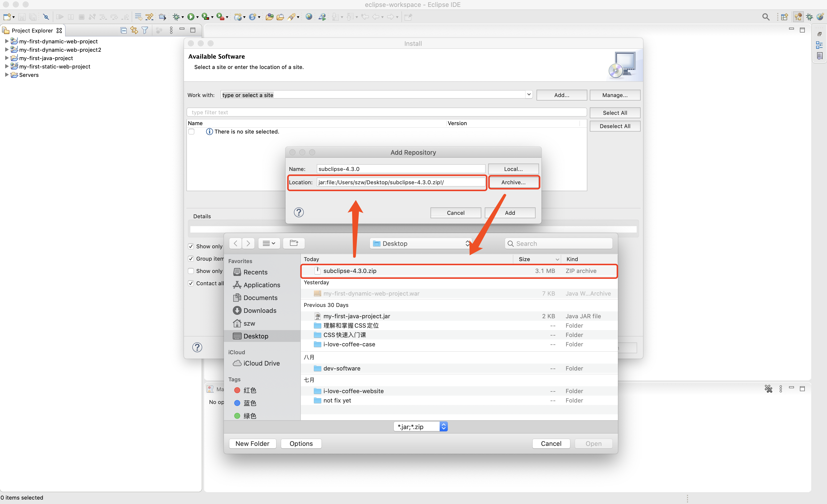
Task: Click the Run with Coverage icon
Action: [x=205, y=17]
